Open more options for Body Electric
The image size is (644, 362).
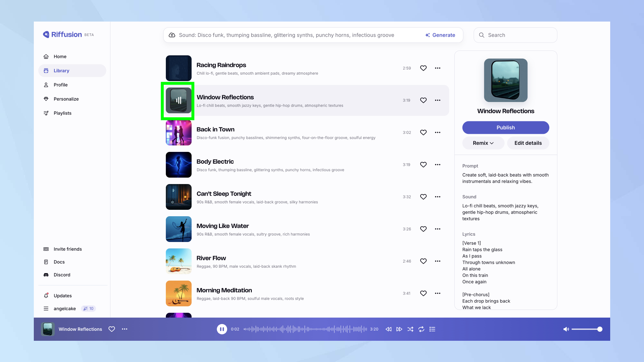click(x=438, y=165)
